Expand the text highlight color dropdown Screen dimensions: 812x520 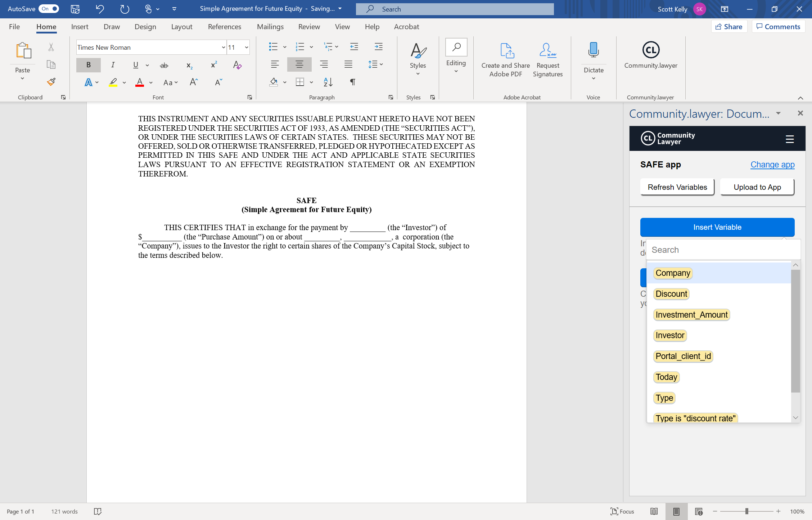[x=124, y=82]
